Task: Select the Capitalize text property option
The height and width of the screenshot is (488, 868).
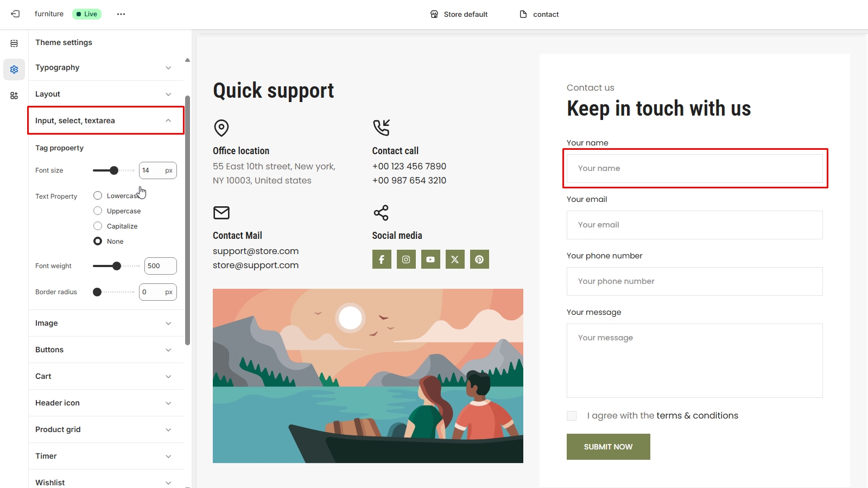Action: (98, 226)
